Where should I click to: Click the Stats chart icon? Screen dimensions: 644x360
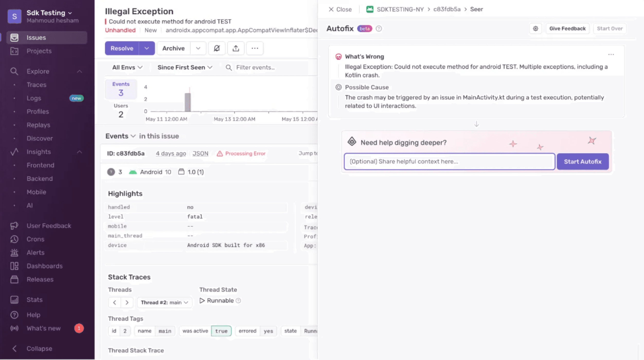[x=14, y=300]
